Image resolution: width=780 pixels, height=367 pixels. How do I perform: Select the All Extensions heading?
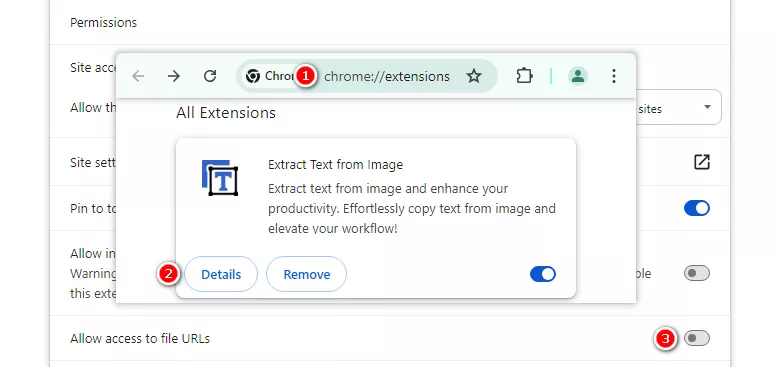pyautogui.click(x=226, y=113)
